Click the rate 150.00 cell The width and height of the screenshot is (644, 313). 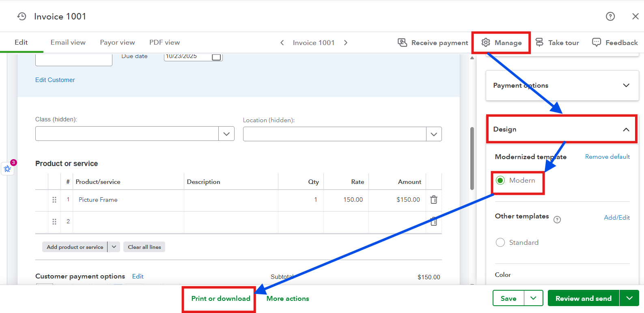[x=346, y=200]
